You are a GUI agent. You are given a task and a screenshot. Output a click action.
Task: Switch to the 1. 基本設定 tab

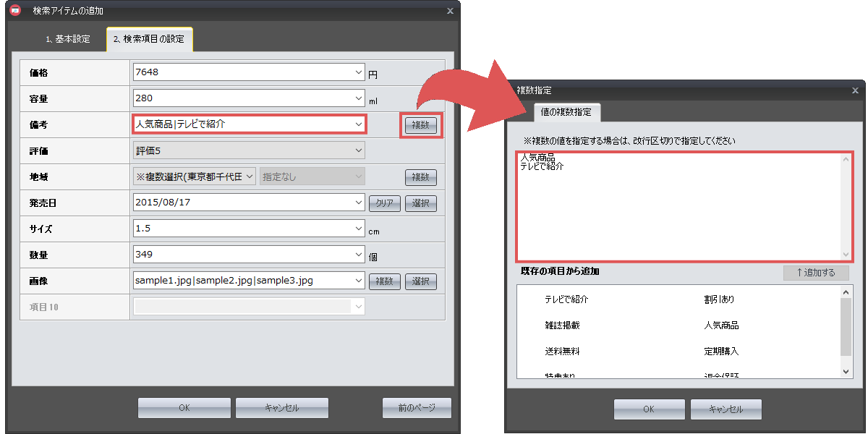(x=68, y=39)
